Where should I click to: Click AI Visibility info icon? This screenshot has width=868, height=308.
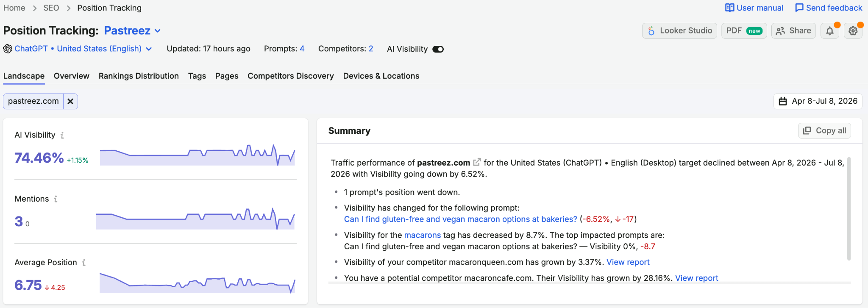point(62,135)
